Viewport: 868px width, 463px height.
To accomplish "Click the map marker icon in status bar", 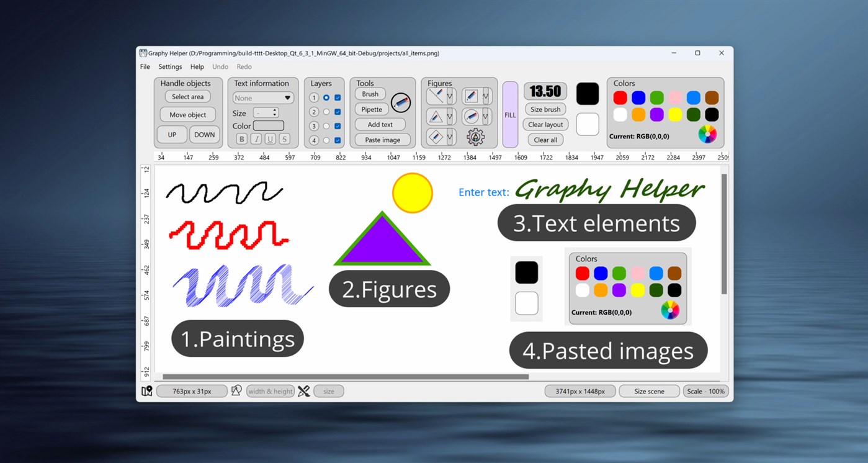I will [x=146, y=391].
